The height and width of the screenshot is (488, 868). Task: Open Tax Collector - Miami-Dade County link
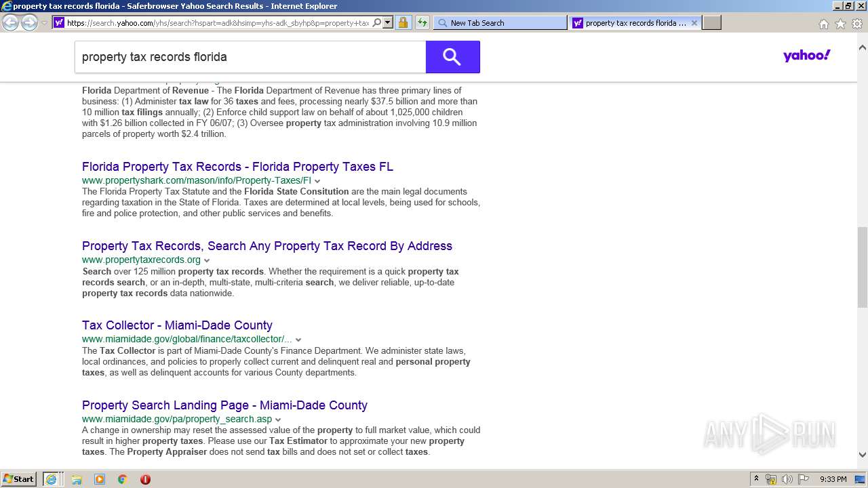[177, 325]
